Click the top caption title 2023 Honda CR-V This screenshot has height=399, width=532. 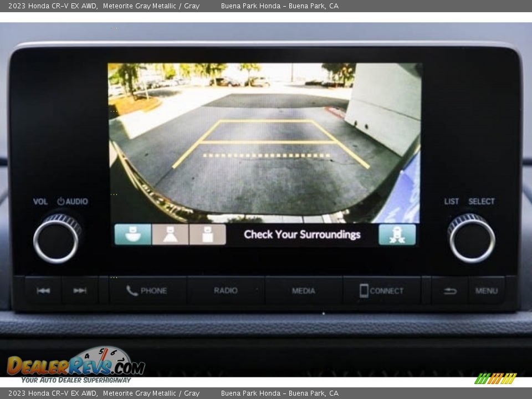click(53, 6)
